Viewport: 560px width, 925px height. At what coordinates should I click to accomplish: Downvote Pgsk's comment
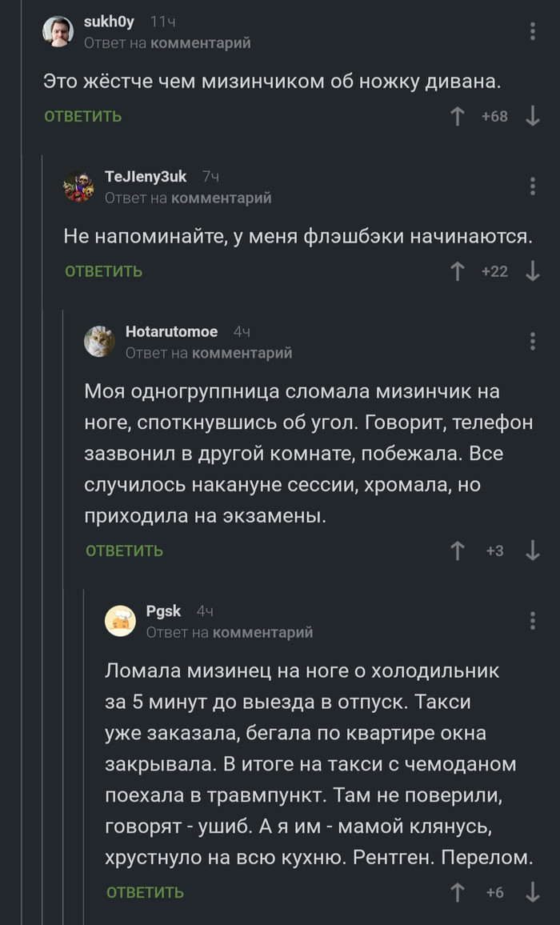pos(533,892)
